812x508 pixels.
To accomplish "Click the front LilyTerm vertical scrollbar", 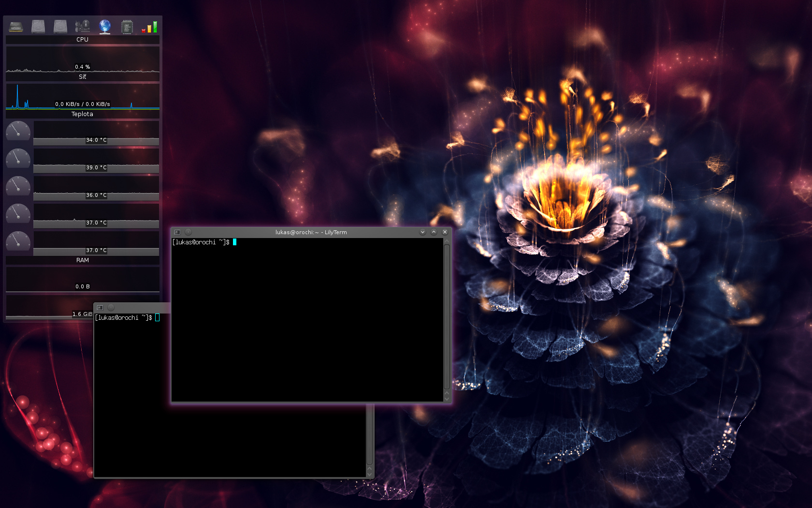I will (447, 317).
